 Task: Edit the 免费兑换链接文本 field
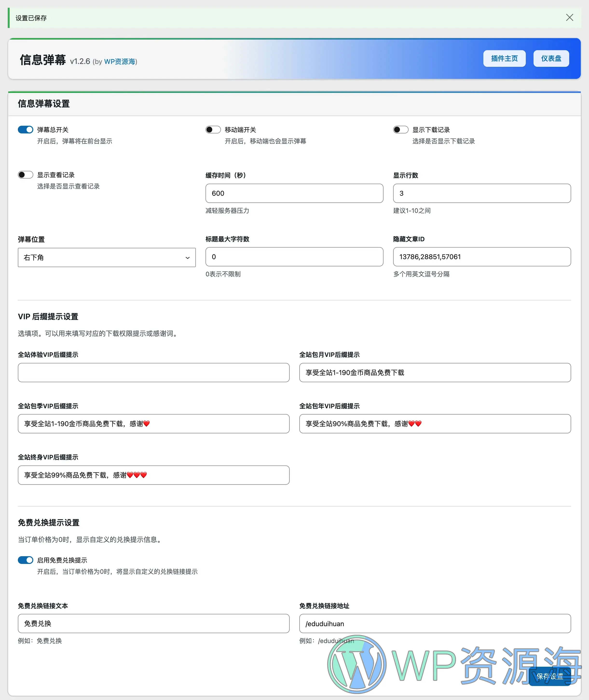[153, 623]
